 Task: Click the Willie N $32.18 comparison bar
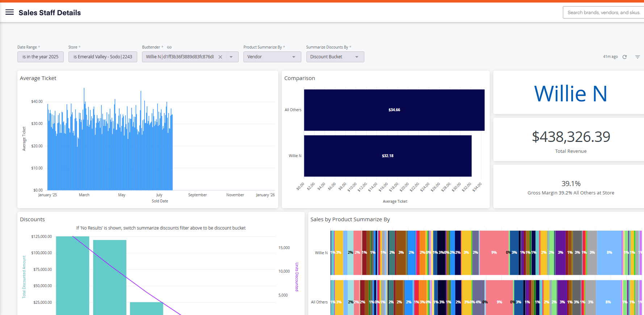[388, 156]
